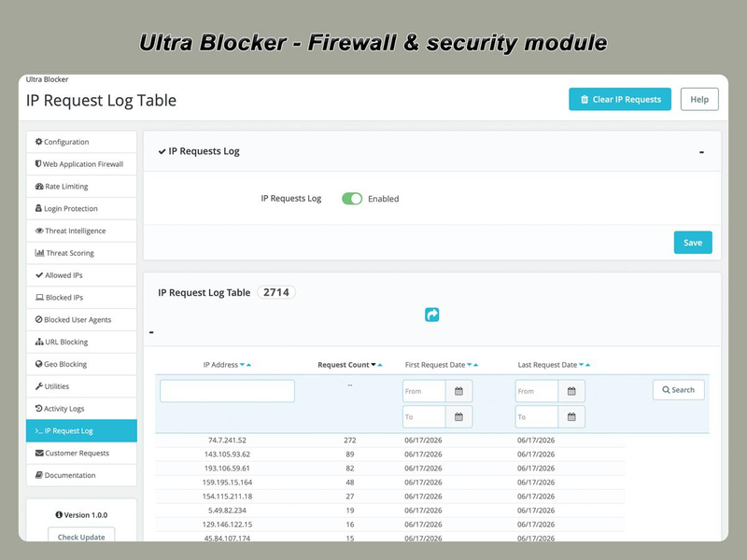Go to Threat Scoring section
This screenshot has width=747, height=560.
click(81, 253)
